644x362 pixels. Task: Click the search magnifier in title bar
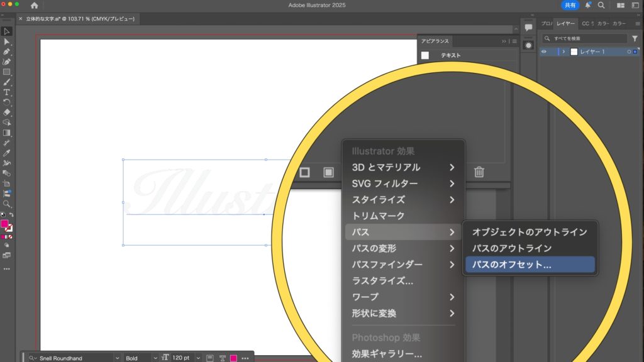601,5
